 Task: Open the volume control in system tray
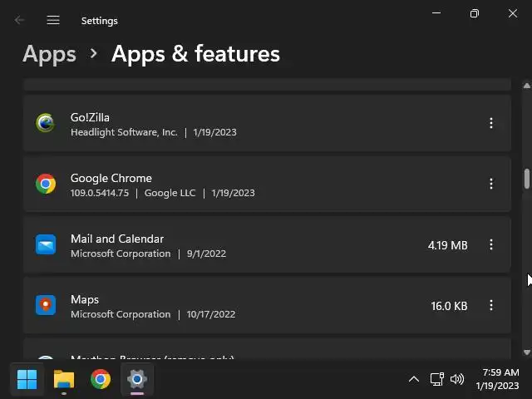point(456,380)
